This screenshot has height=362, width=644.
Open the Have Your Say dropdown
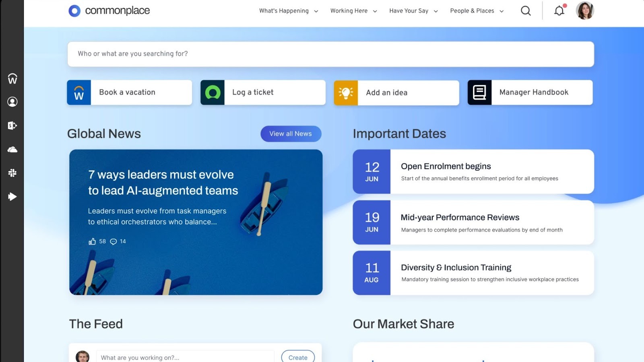413,11
